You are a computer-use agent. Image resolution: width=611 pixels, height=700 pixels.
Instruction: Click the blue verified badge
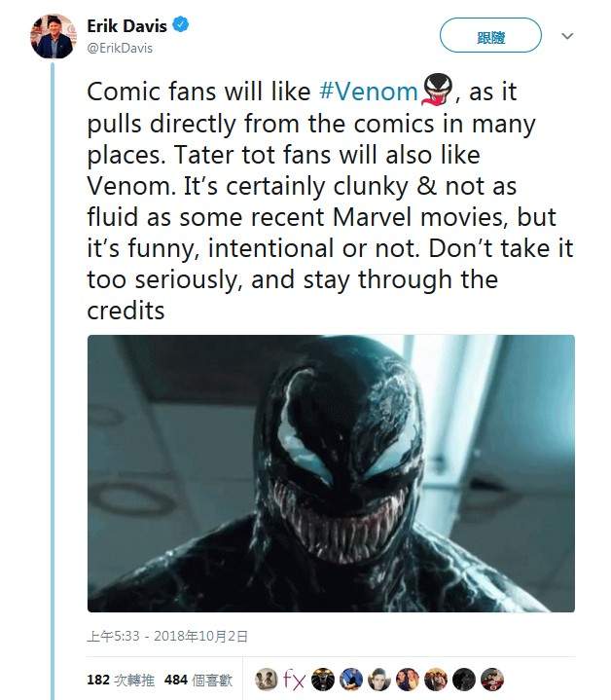[x=182, y=26]
